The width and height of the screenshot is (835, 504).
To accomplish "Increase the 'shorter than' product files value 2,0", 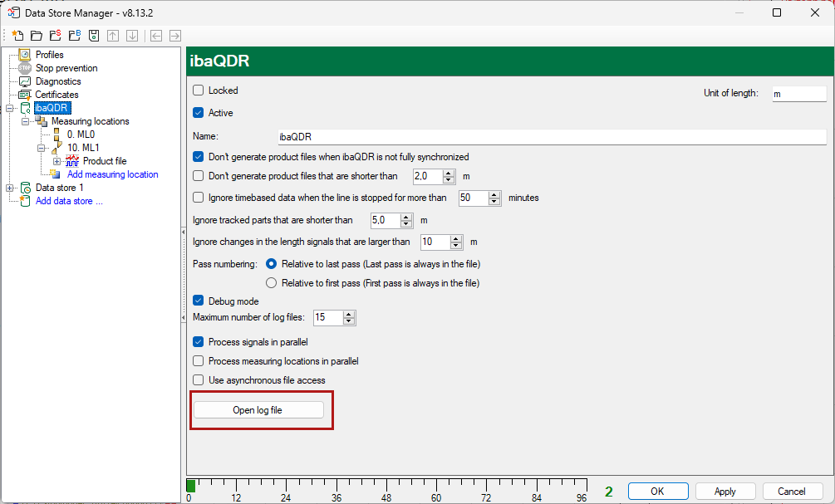I will (x=449, y=173).
